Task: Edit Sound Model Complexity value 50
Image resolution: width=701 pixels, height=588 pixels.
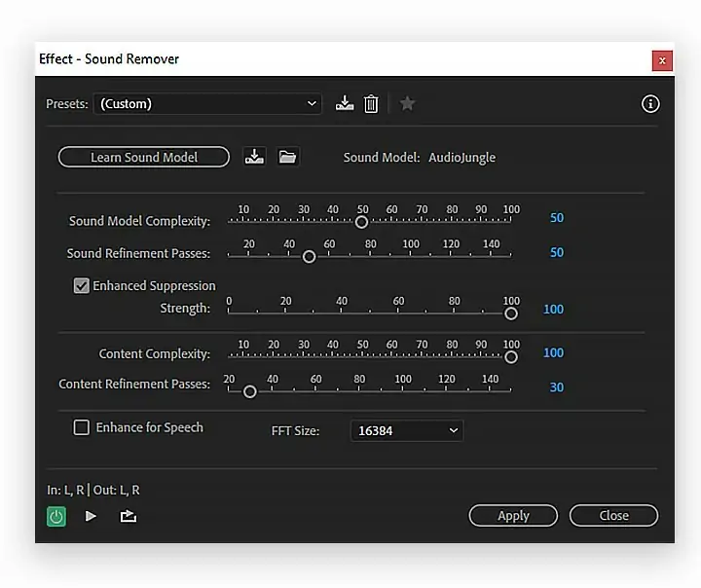Action: click(x=557, y=218)
